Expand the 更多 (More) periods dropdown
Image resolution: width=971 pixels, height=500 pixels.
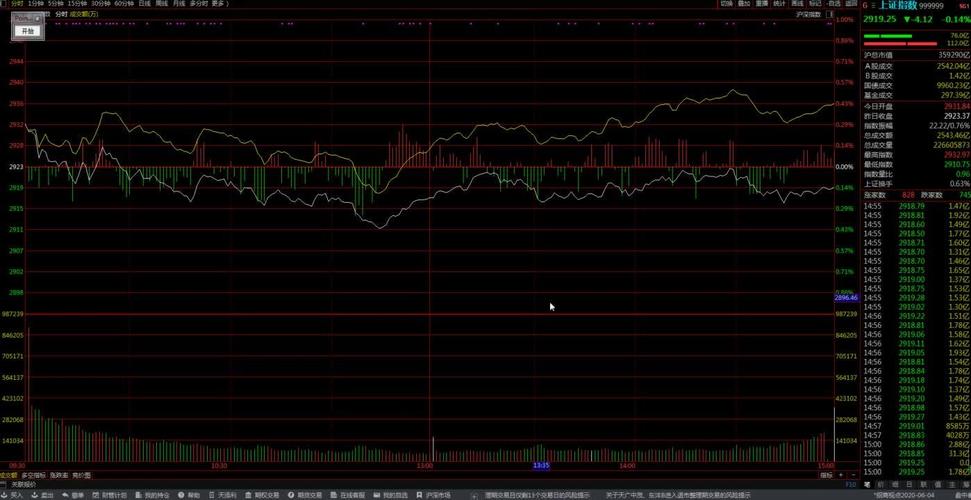point(219,4)
